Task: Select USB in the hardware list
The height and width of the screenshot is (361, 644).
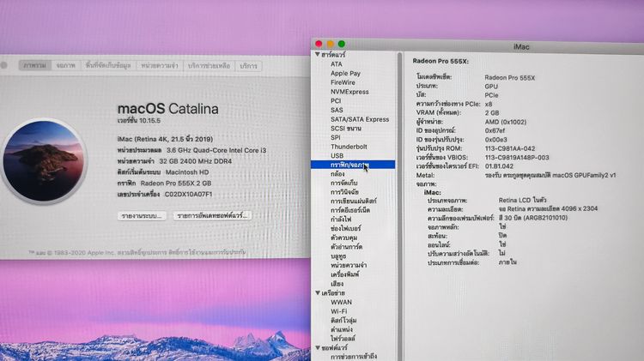Action: click(x=337, y=156)
